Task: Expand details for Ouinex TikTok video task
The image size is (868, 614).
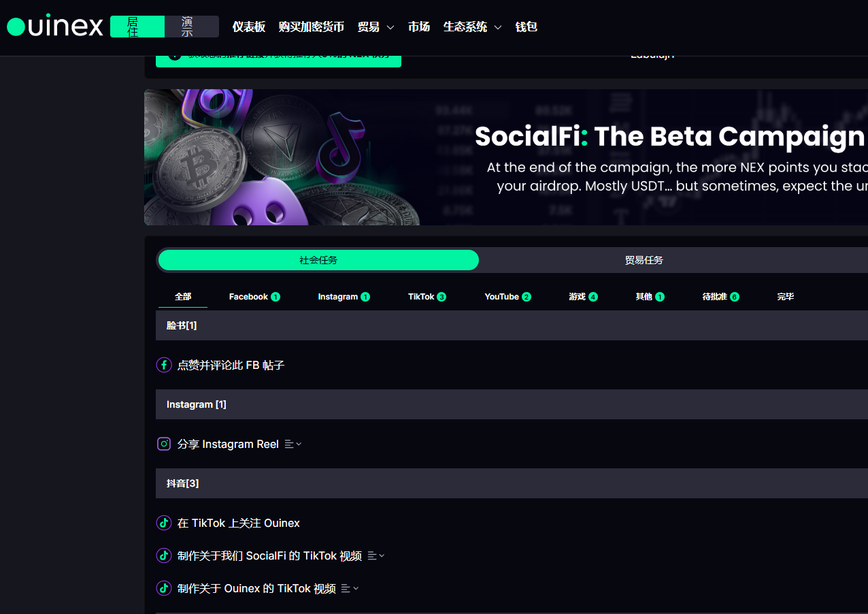Action: [x=350, y=588]
